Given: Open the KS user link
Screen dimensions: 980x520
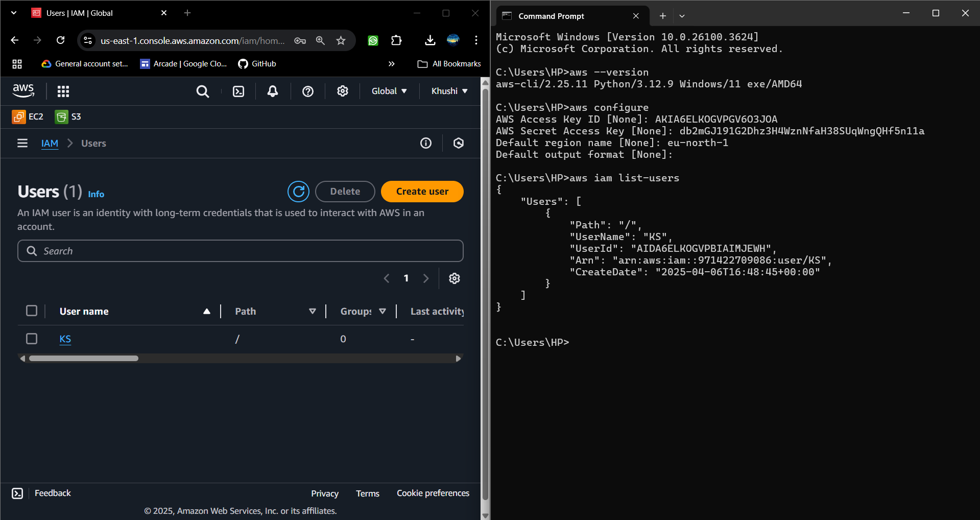Looking at the screenshot, I should (65, 339).
